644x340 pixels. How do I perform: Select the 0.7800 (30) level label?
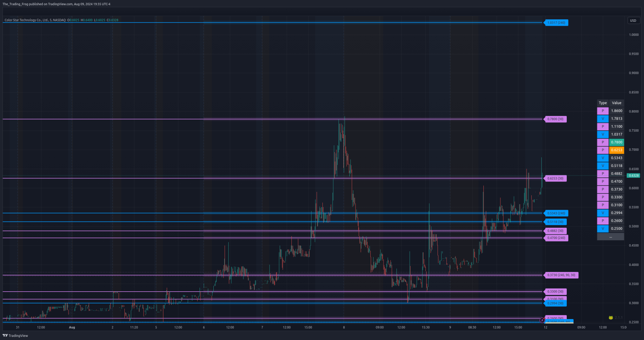point(555,119)
